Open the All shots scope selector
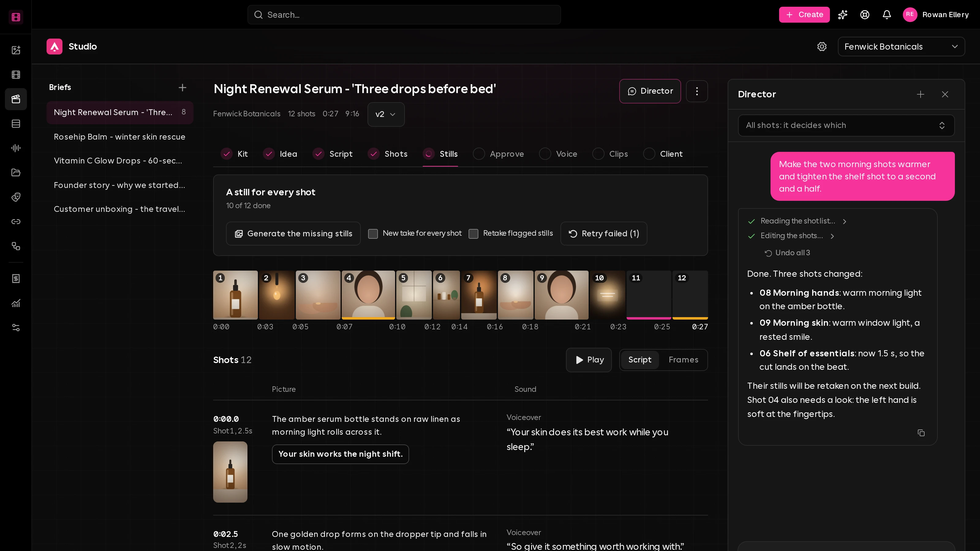980x551 pixels. 846,126
